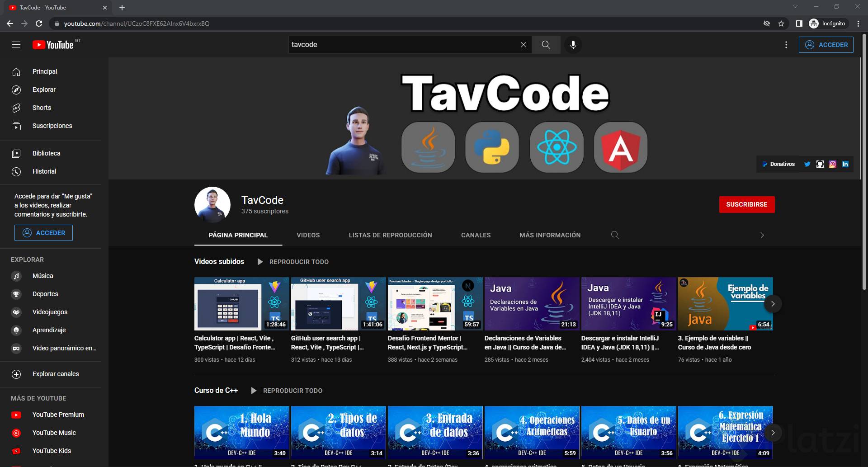868x467 pixels.
Task: Open the channel's Twitter link
Action: tap(807, 164)
